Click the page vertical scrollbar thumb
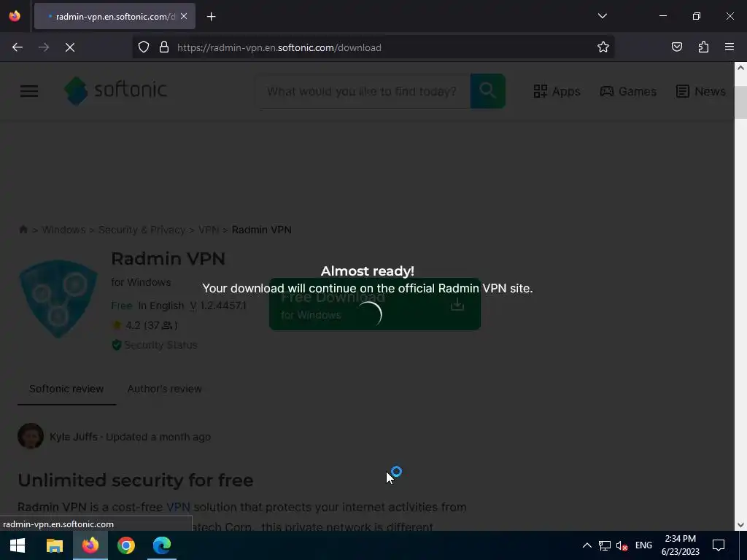This screenshot has height=560, width=747. pyautogui.click(x=740, y=102)
